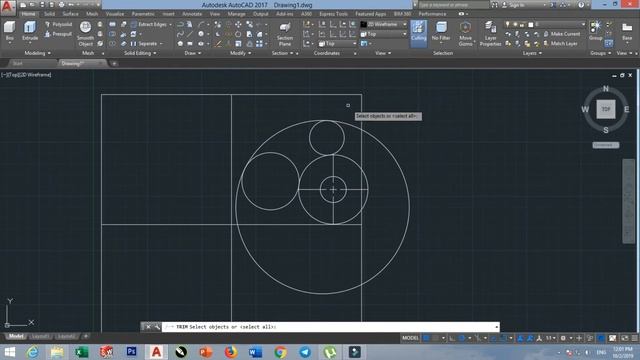Open the 2D Wireframe visual style dropdown

pyautogui.click(x=384, y=24)
